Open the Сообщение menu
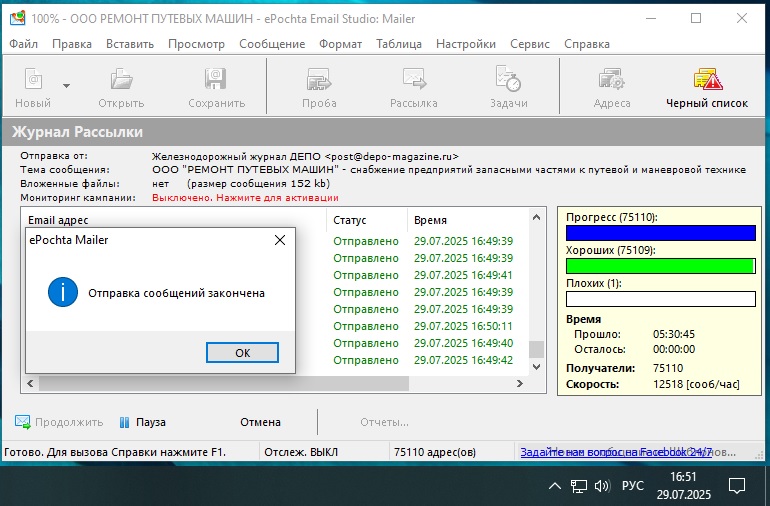This screenshot has height=506, width=770. 272,44
